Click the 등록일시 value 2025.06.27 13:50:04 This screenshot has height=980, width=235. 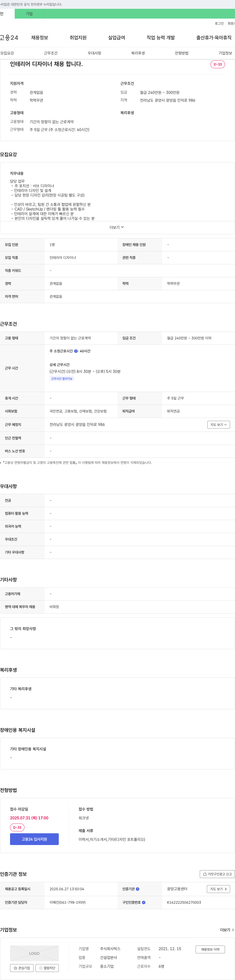(x=67, y=889)
